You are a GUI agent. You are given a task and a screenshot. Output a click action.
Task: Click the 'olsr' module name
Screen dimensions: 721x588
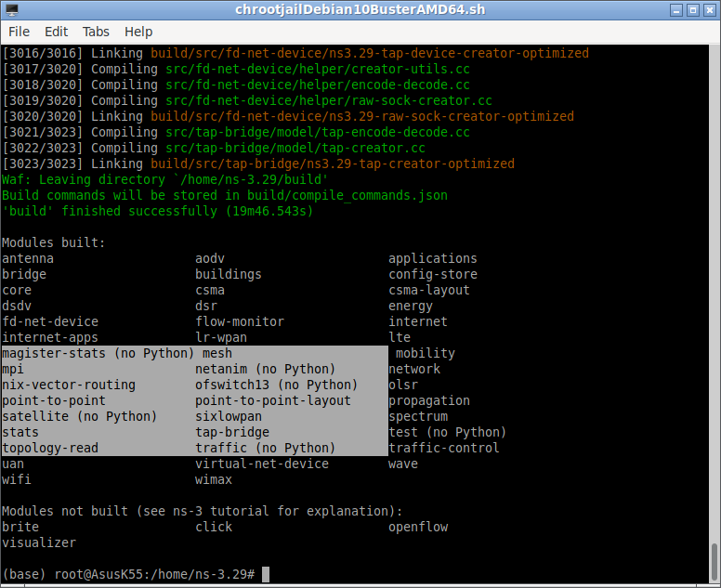403,385
